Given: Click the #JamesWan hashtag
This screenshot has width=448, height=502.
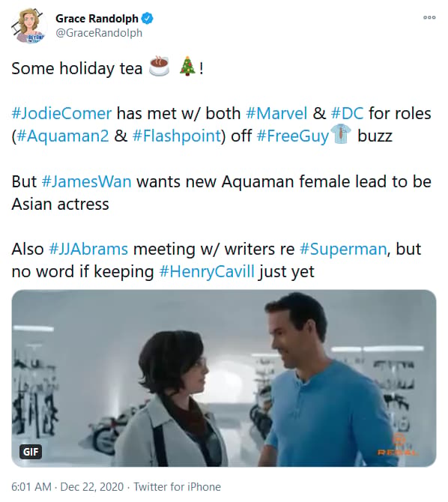Looking at the screenshot, I should (86, 181).
